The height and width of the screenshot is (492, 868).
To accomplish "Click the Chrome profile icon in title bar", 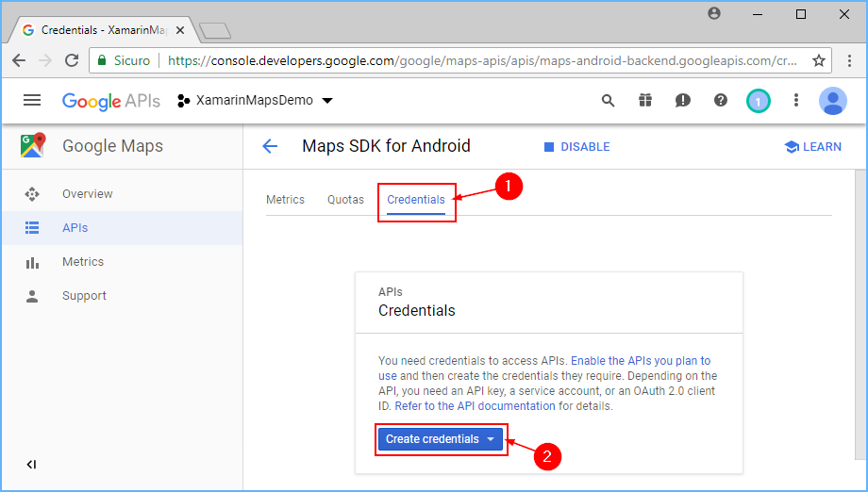I will pyautogui.click(x=714, y=13).
